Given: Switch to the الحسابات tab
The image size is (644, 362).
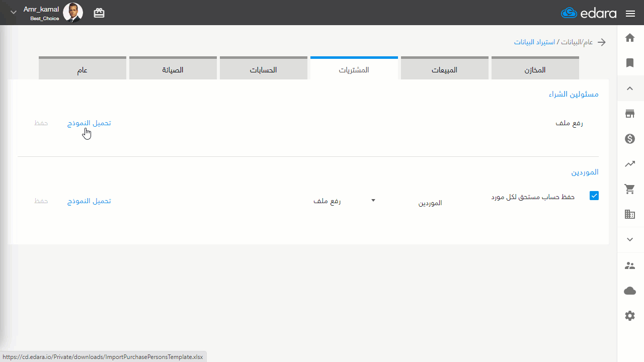Looking at the screenshot, I should [x=264, y=69].
